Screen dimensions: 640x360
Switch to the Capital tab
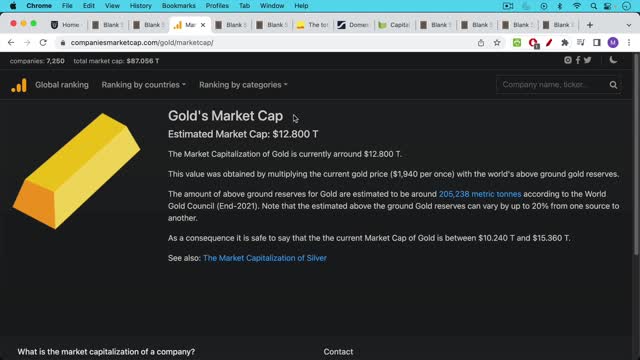394,25
